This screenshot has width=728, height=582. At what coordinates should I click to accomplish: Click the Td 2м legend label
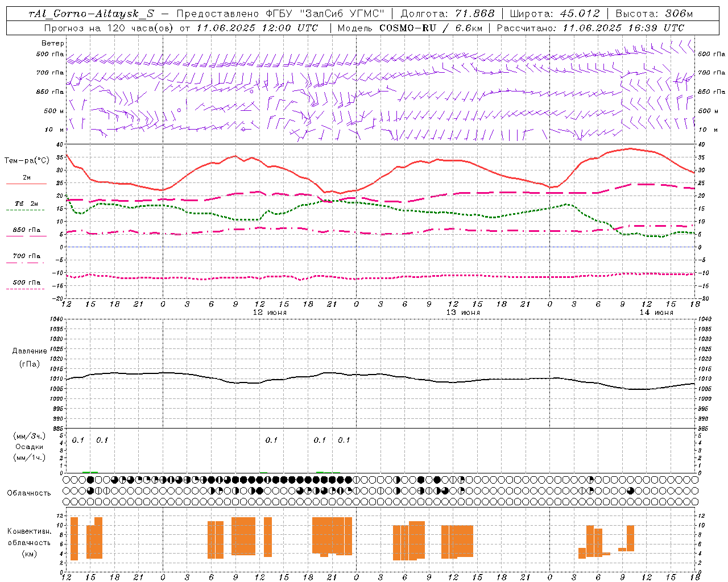[26, 203]
